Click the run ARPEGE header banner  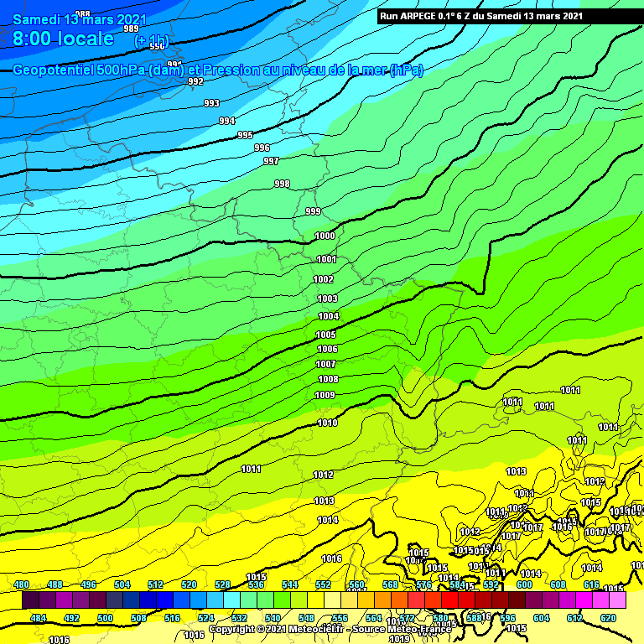click(480, 16)
